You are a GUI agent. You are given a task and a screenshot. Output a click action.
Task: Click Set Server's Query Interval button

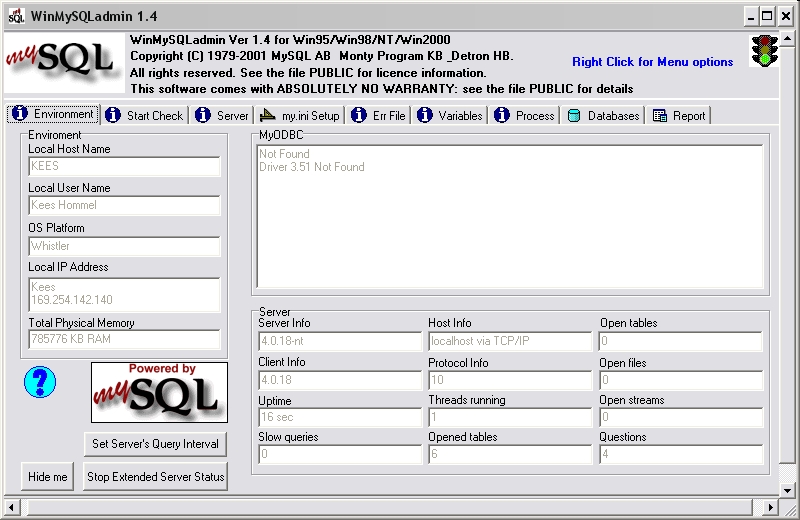point(155,444)
